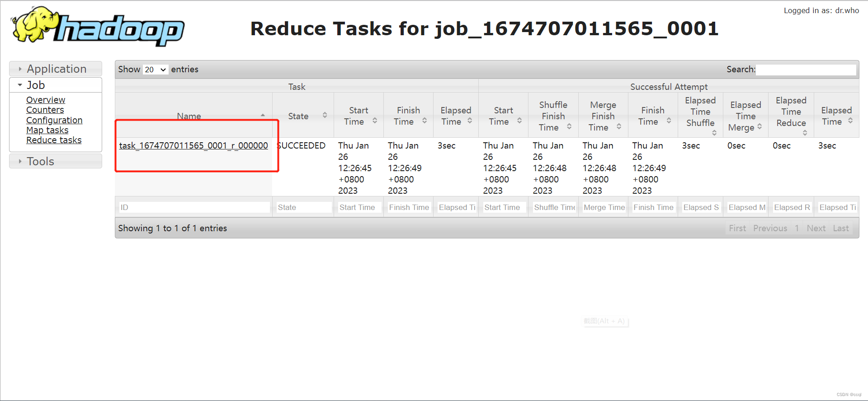Open the Map tasks link
Screen dimensions: 868x401
[x=47, y=130]
